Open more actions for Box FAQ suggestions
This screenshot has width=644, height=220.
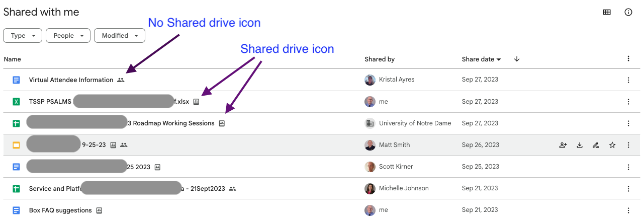pyautogui.click(x=628, y=210)
